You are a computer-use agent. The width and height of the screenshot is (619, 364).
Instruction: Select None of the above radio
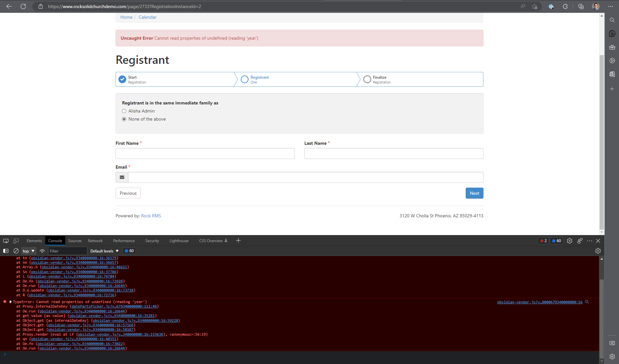[x=124, y=119]
